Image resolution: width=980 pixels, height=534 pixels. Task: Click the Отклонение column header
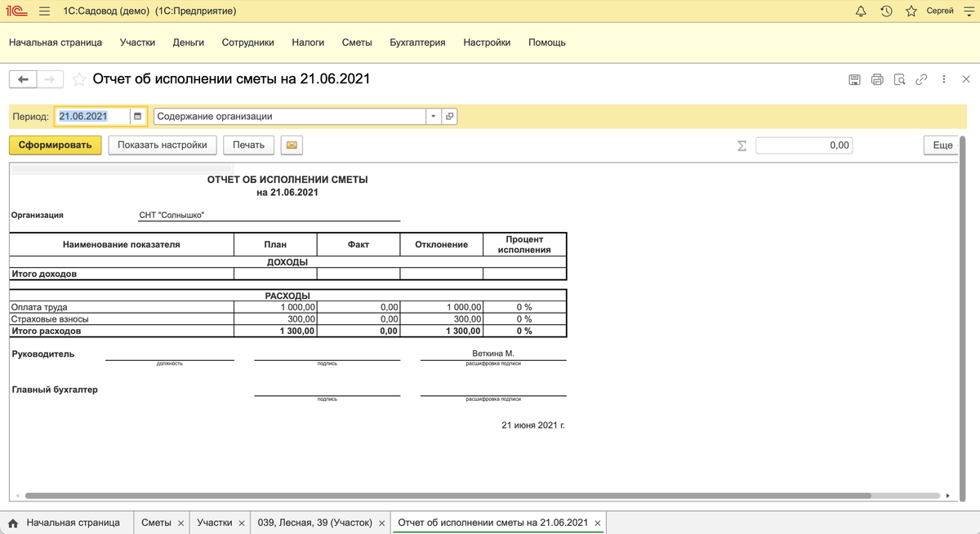click(442, 244)
